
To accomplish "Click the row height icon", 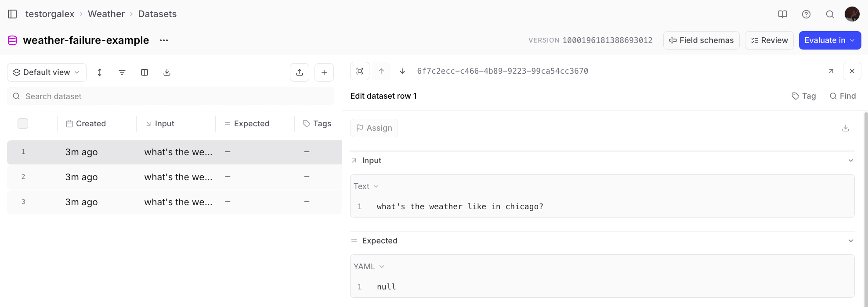I will (100, 72).
